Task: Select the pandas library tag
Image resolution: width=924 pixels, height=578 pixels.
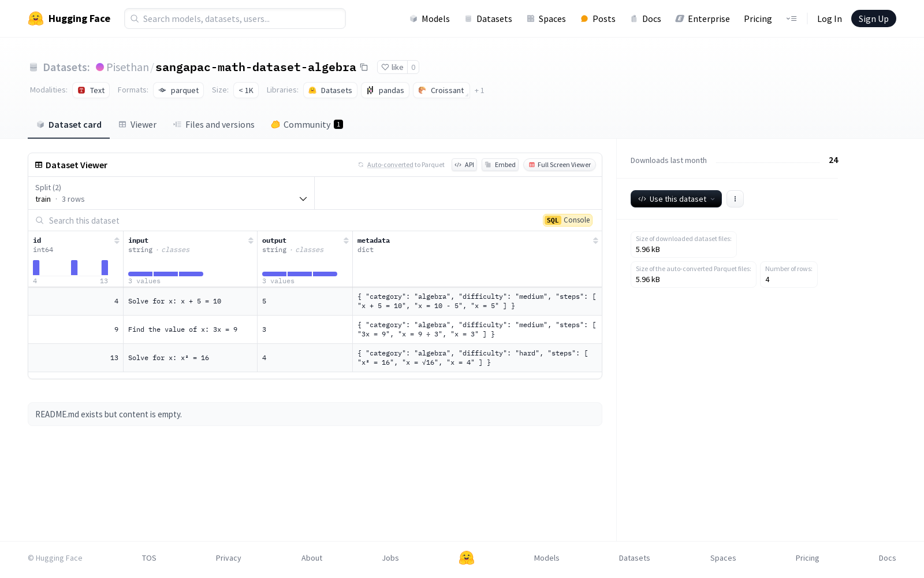Action: tap(385, 90)
